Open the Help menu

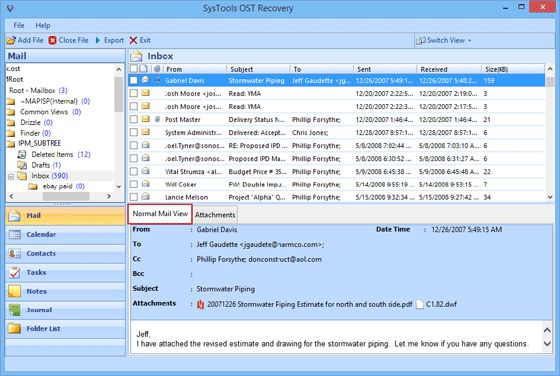42,25
